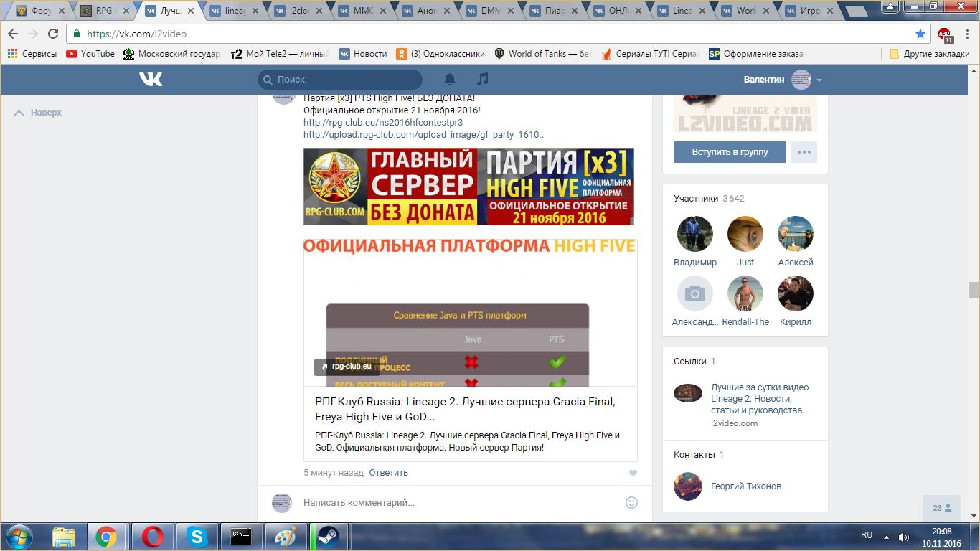Screen dimensions: 980x551
Task: Open the music player icon in VK header
Action: [483, 79]
